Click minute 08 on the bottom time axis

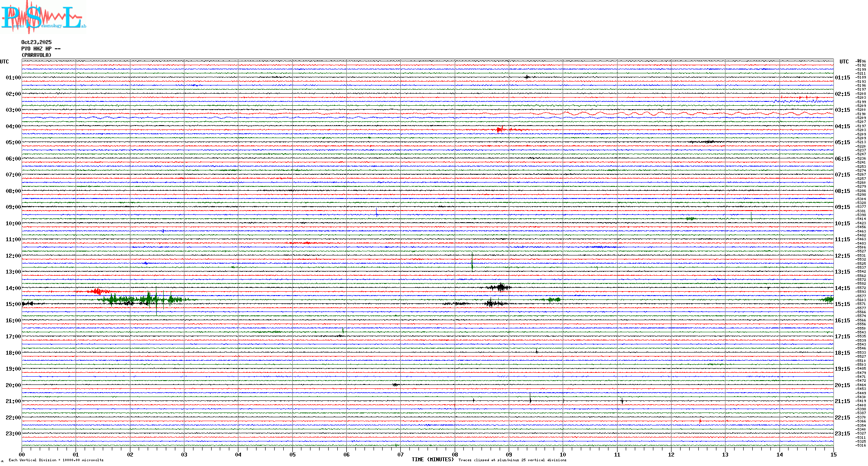tap(455, 454)
